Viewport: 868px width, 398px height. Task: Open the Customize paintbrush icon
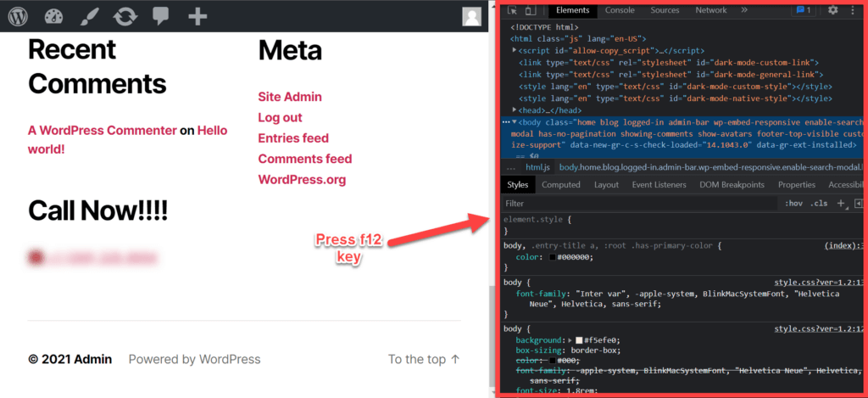pos(88,16)
